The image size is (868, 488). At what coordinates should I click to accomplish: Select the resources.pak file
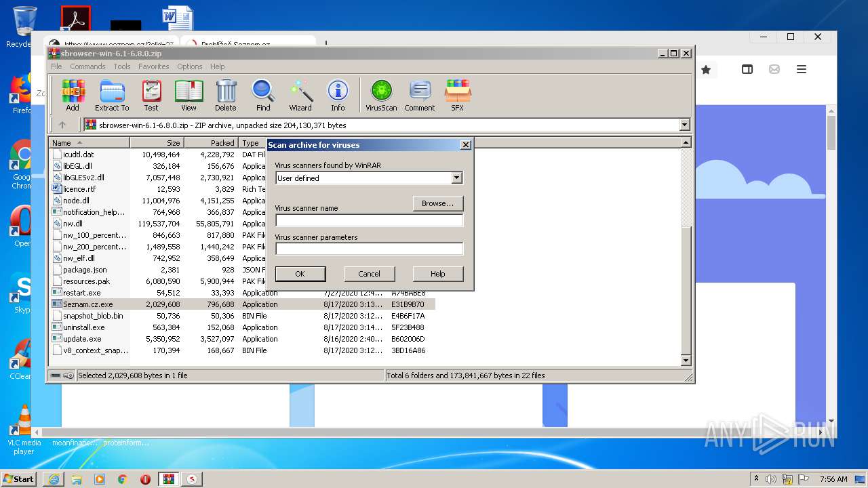[86, 281]
